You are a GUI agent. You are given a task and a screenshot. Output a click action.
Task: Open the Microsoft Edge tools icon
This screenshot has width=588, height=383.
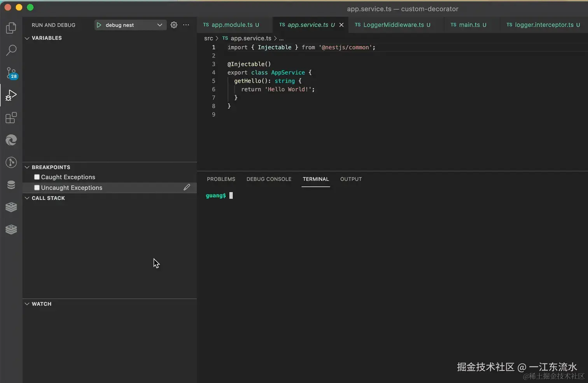(11, 140)
